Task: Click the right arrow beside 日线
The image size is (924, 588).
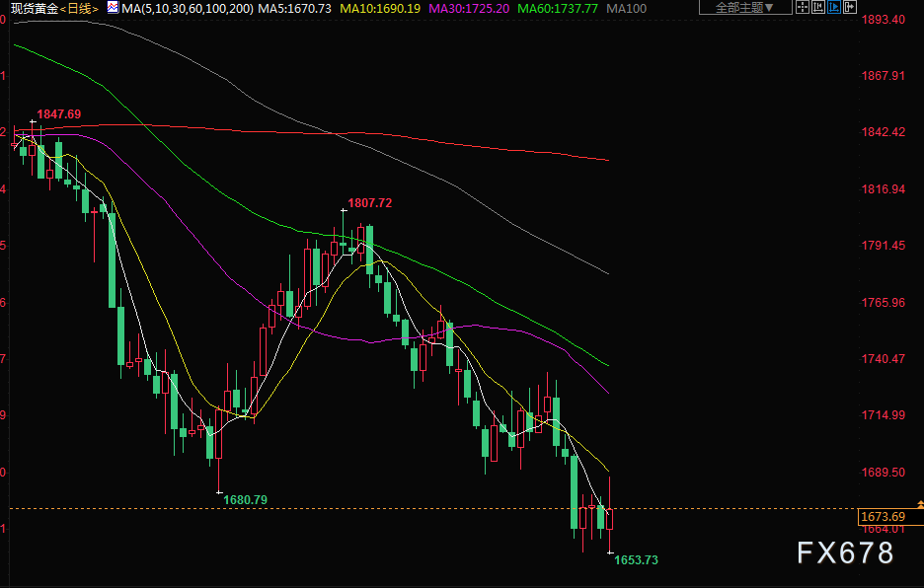Action: [97, 8]
